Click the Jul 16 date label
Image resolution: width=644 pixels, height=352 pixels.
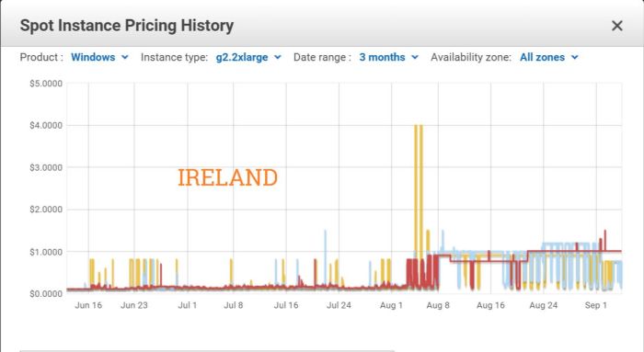(286, 305)
